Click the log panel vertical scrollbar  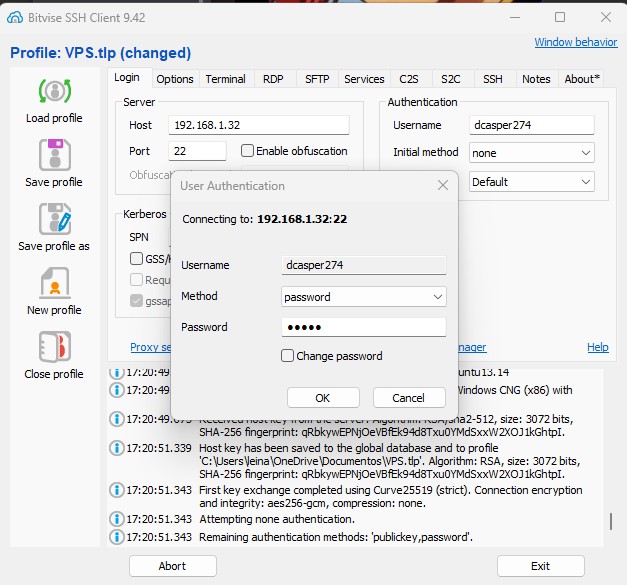pyautogui.click(x=610, y=522)
